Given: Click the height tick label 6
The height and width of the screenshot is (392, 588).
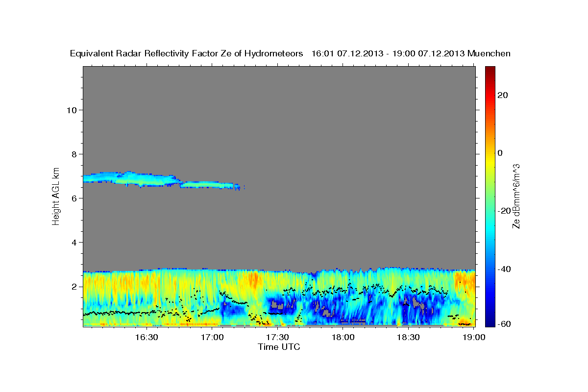Looking at the screenshot, I should (73, 198).
